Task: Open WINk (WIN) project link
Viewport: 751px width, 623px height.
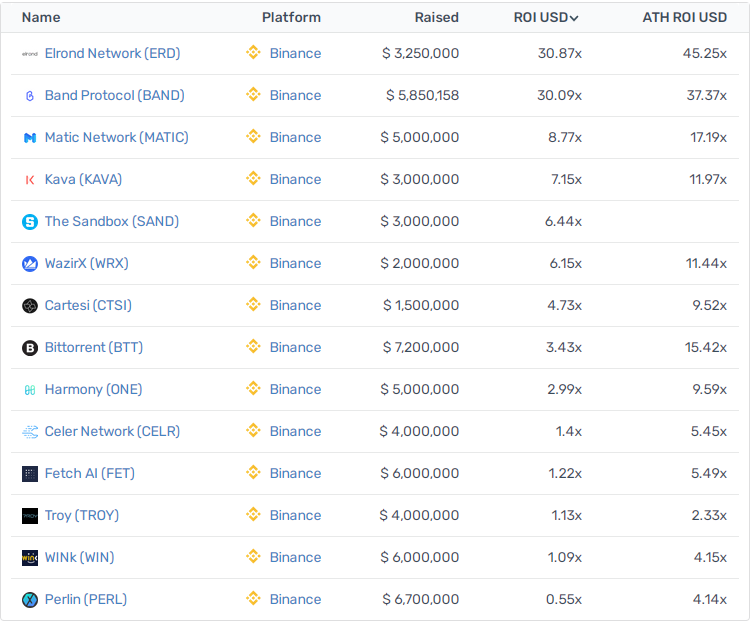Action: 80,557
